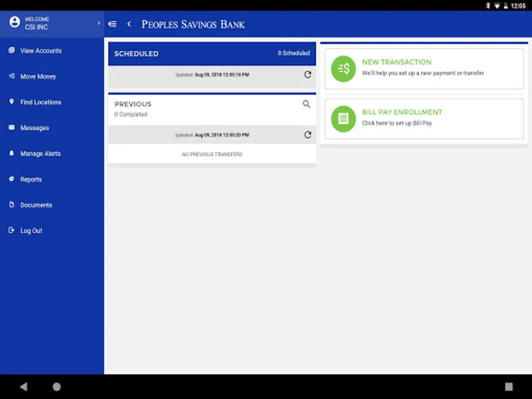The image size is (532, 399).
Task: Tap the Android home circle button
Action: pyautogui.click(x=57, y=387)
